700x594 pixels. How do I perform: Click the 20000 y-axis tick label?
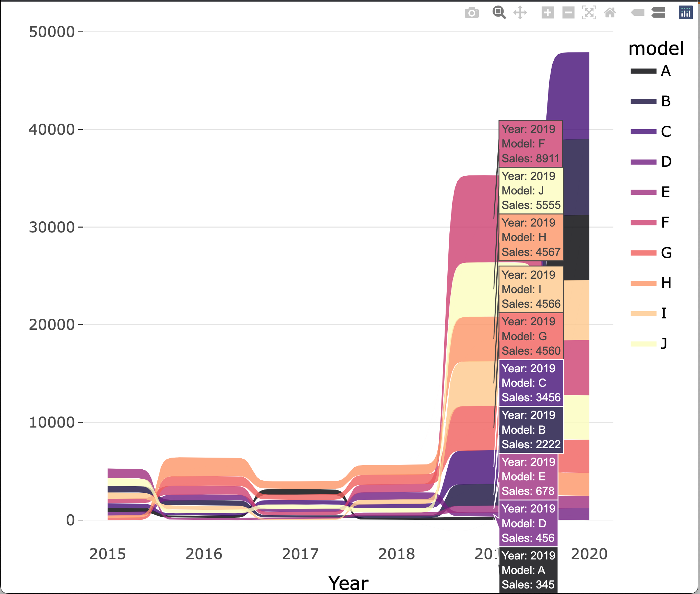(52, 325)
